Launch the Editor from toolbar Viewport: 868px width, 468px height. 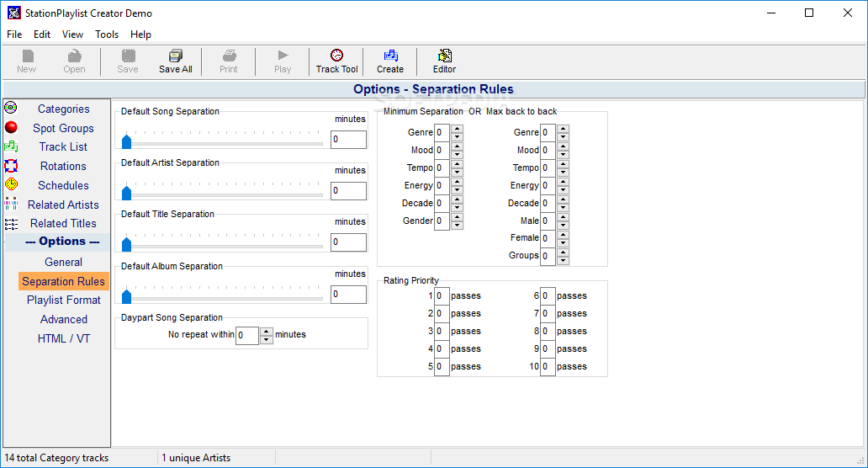(444, 61)
